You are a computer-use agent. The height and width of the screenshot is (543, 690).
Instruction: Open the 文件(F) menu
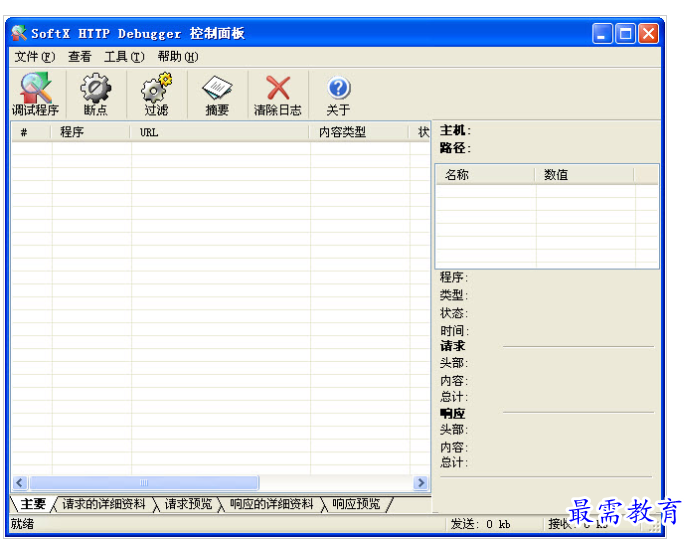pyautogui.click(x=35, y=57)
